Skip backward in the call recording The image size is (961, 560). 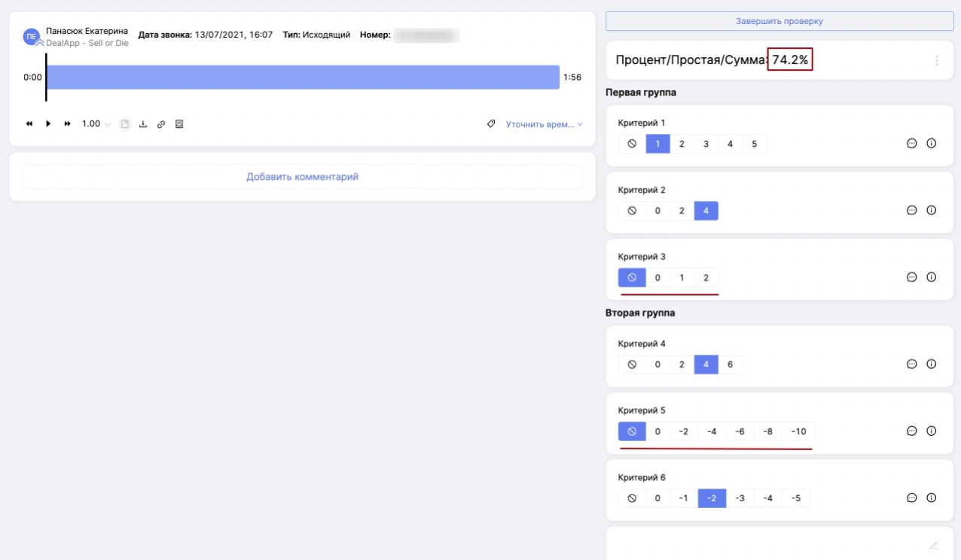click(29, 124)
